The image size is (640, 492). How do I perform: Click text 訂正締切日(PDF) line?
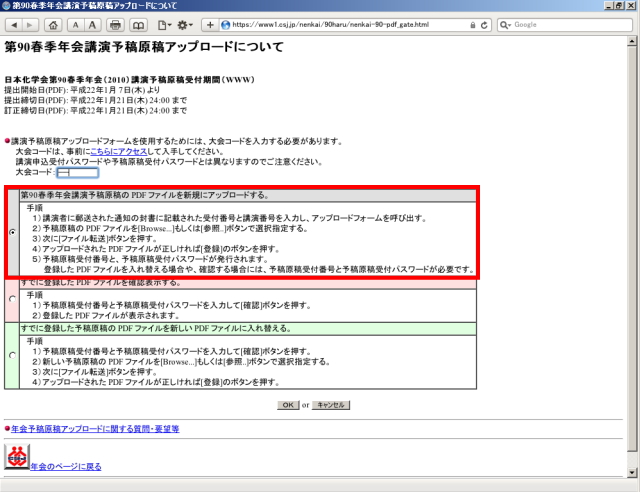point(96,111)
